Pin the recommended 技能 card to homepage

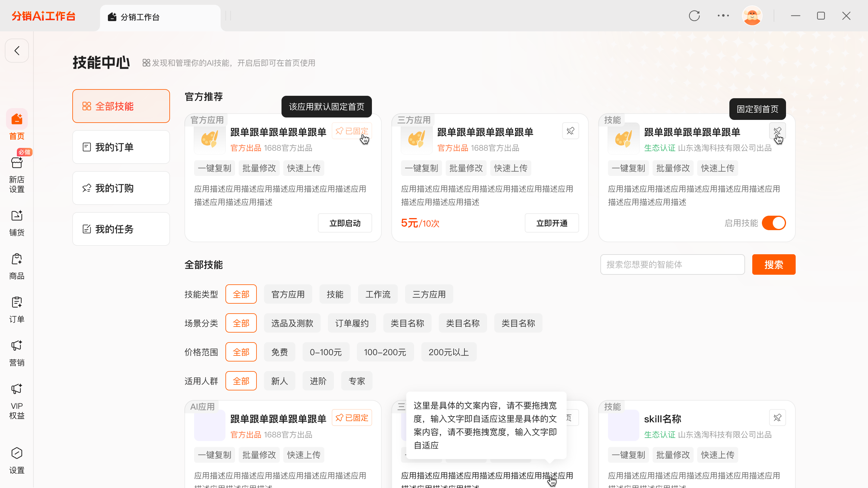777,131
